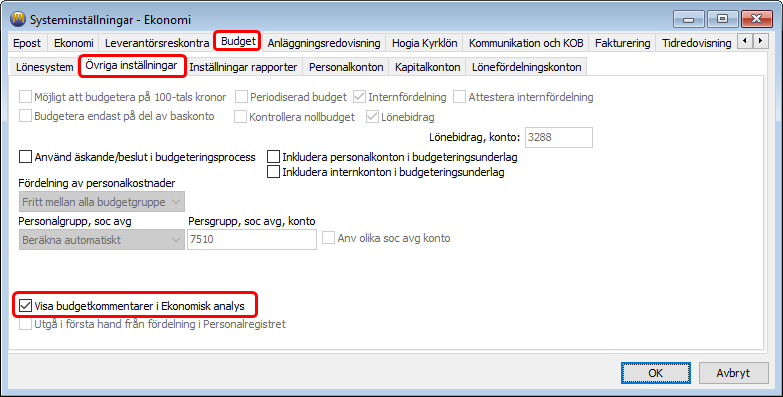
Task: Switch to the Tidredovisning tab
Action: [x=696, y=43]
